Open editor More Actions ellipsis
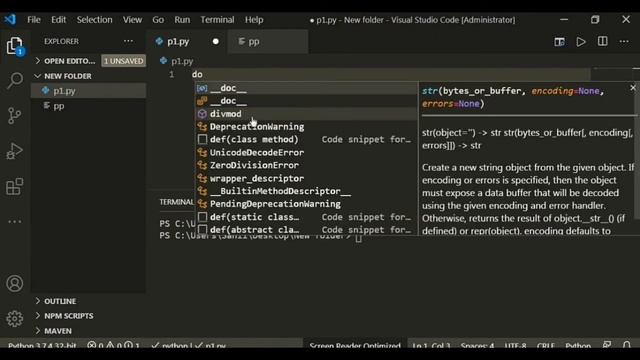Viewport: 640px width, 360px height. click(624, 41)
